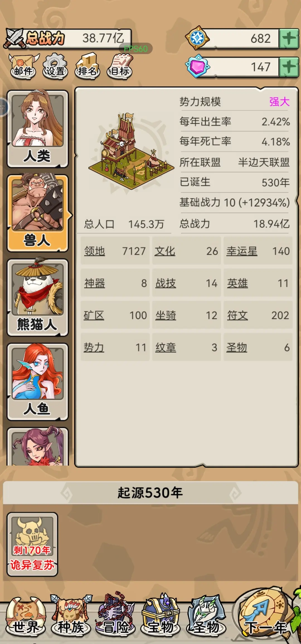Open the 邮件 mail icon

pyautogui.click(x=24, y=66)
